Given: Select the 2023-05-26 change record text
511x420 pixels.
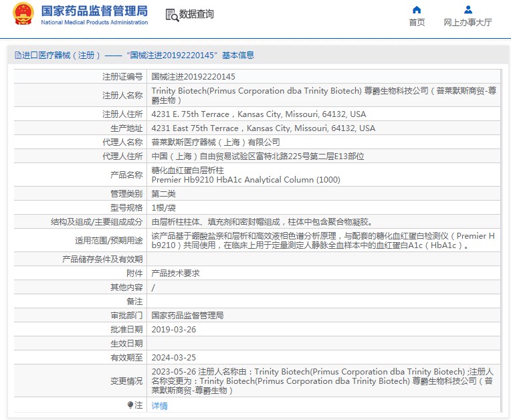Looking at the screenshot, I should point(322,381).
